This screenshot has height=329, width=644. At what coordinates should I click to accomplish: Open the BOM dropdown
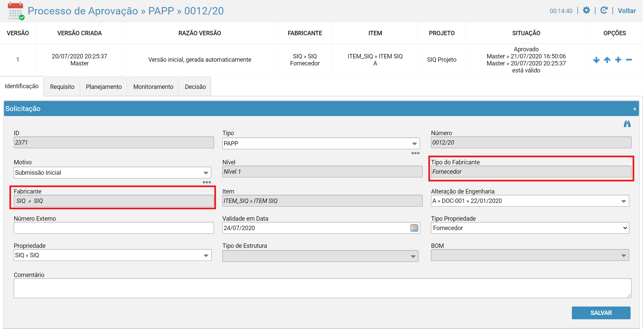530,255
